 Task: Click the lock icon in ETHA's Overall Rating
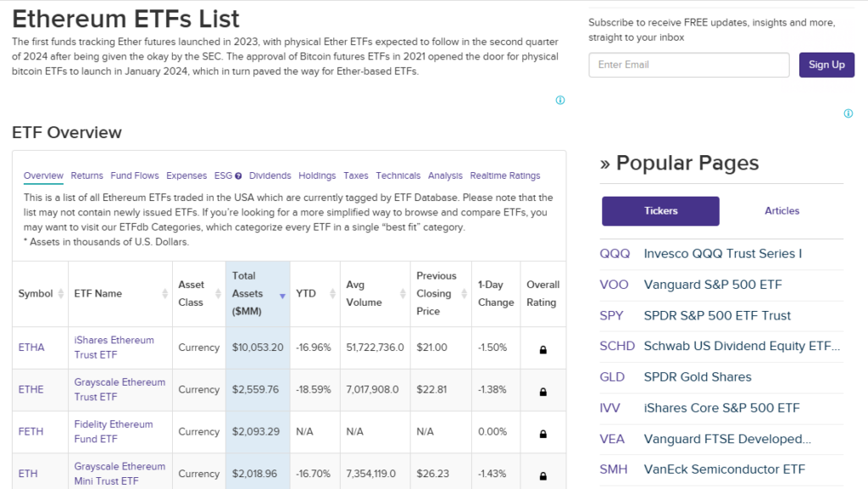click(x=542, y=347)
